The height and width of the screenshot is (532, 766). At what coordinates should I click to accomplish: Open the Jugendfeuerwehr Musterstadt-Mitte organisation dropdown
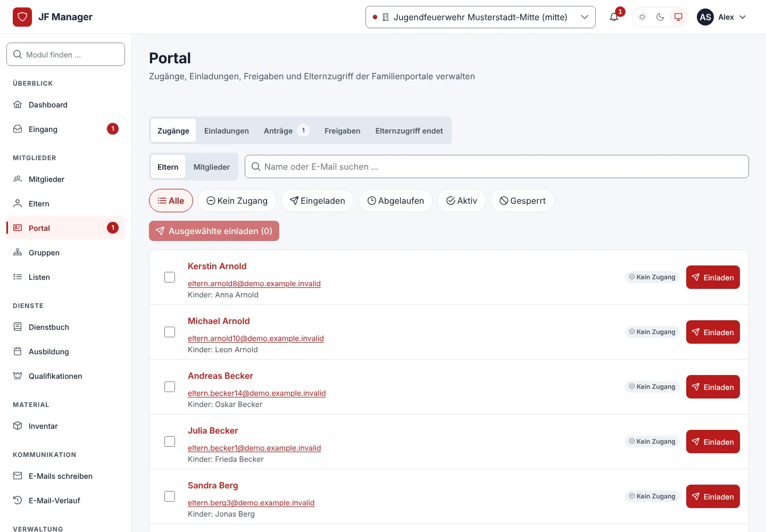(x=480, y=17)
